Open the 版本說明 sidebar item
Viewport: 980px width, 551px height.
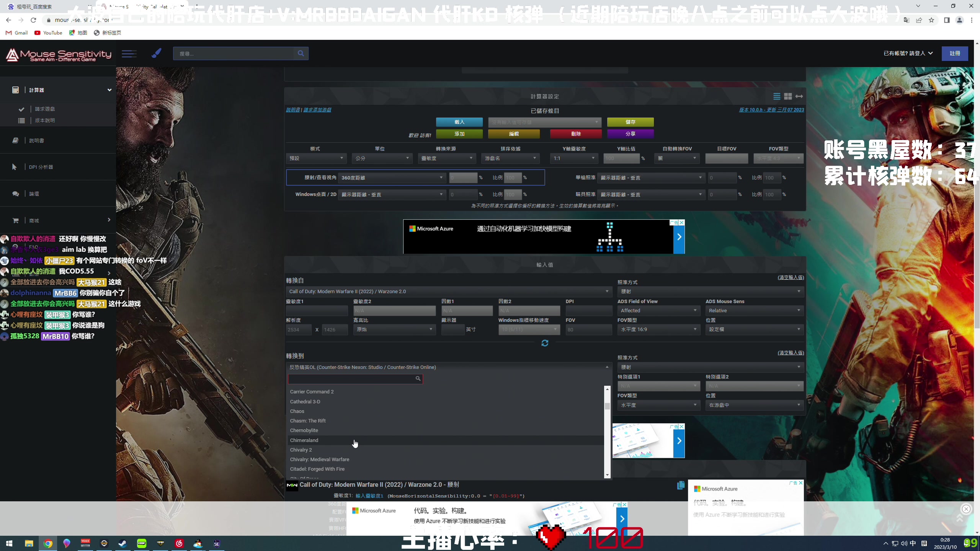tap(45, 121)
